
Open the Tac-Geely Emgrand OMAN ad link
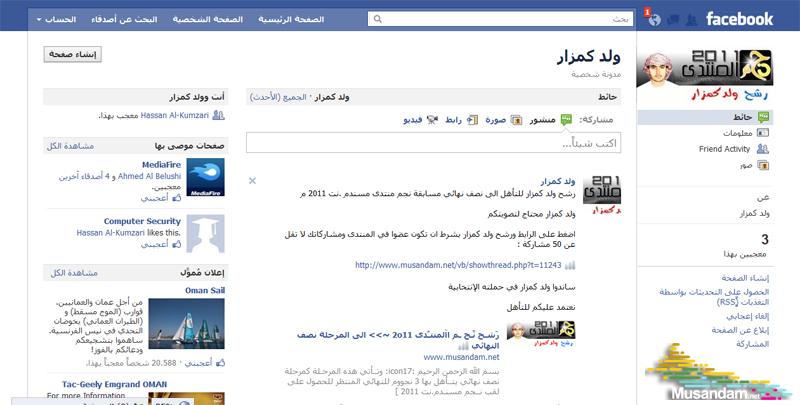tap(115, 384)
